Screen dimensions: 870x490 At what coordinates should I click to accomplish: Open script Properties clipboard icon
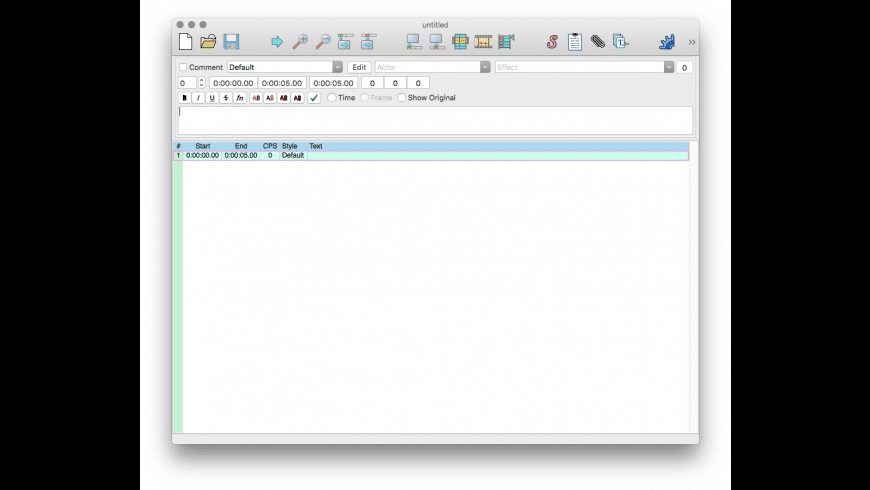pos(575,42)
